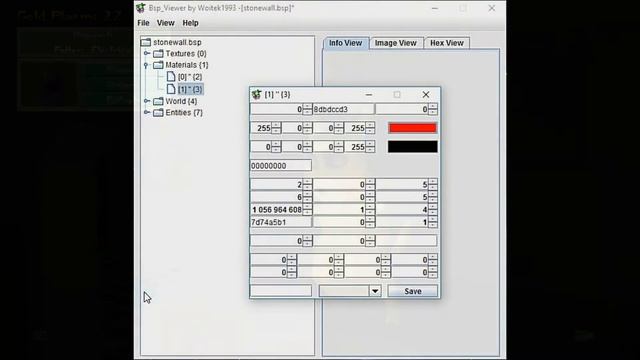Click the Materials folder icon
640x360 pixels.
[x=158, y=65]
